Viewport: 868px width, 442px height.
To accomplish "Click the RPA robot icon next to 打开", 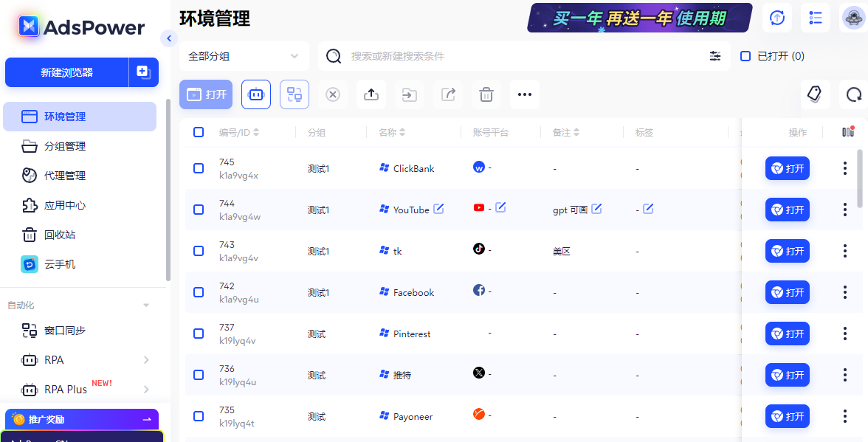I will 256,94.
